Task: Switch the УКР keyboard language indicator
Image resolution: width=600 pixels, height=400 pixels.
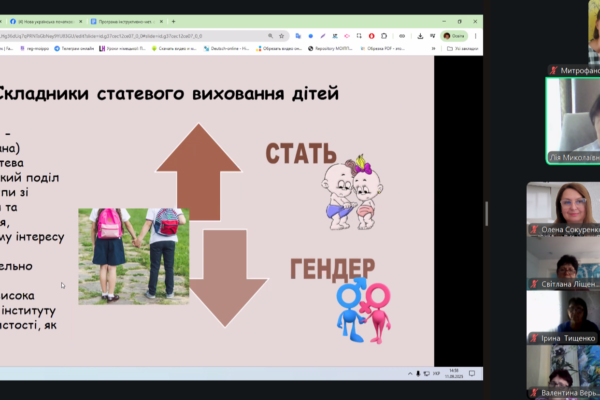Action: tap(436, 374)
